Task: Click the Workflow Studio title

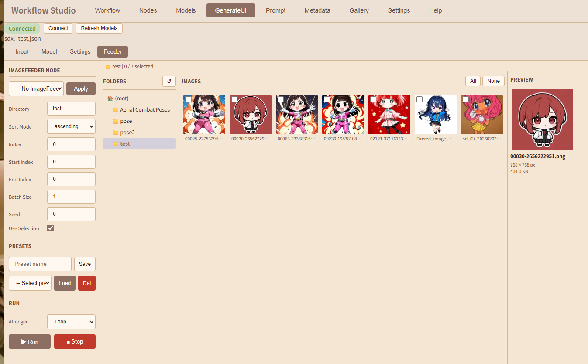Action: [43, 10]
